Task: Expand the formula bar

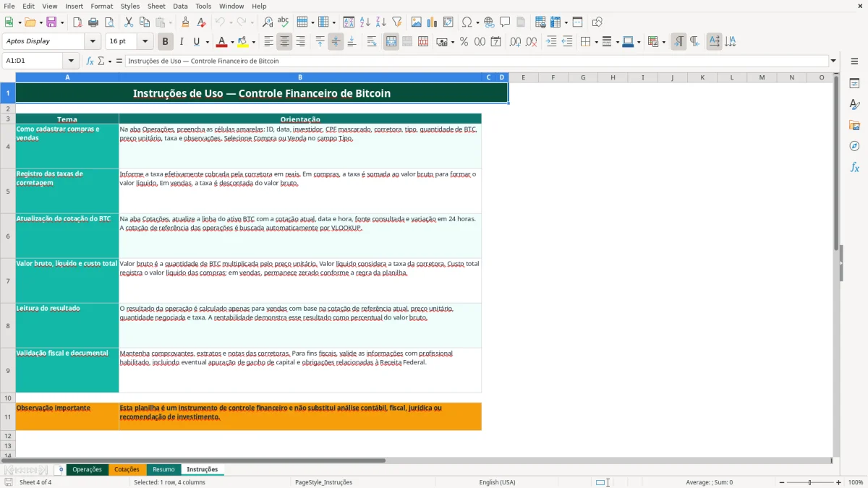Action: click(x=833, y=61)
